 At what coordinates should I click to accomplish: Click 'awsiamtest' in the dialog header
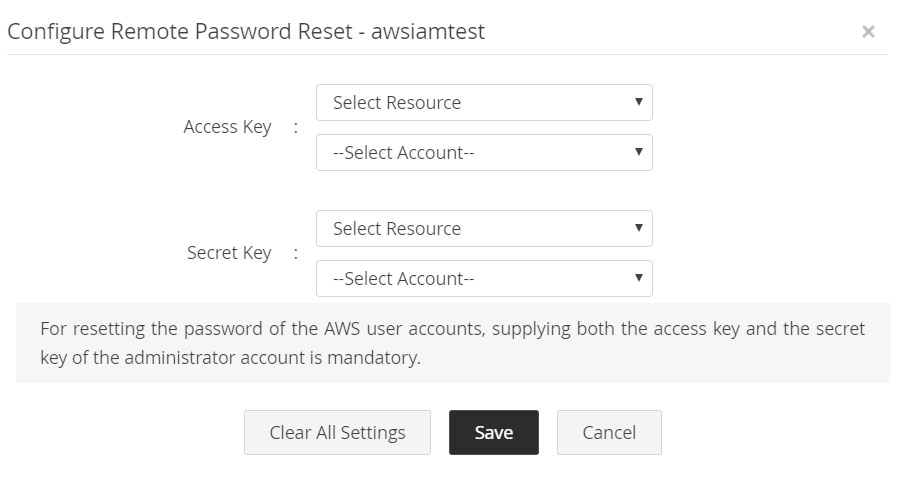428,31
